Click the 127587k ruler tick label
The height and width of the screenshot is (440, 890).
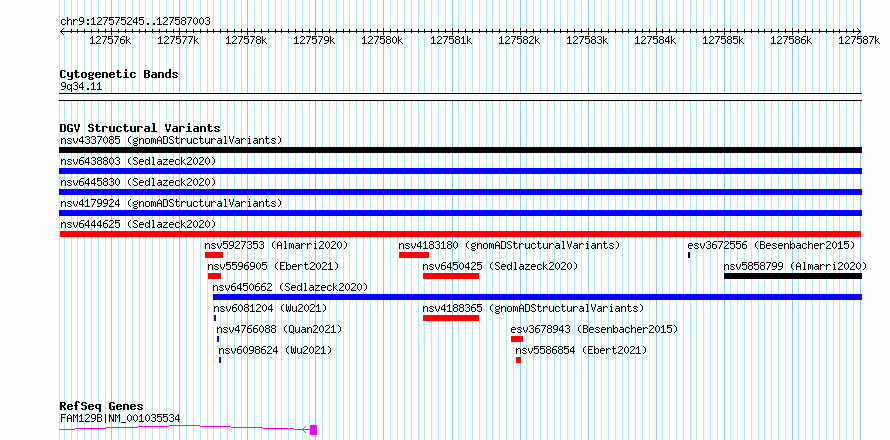click(860, 40)
